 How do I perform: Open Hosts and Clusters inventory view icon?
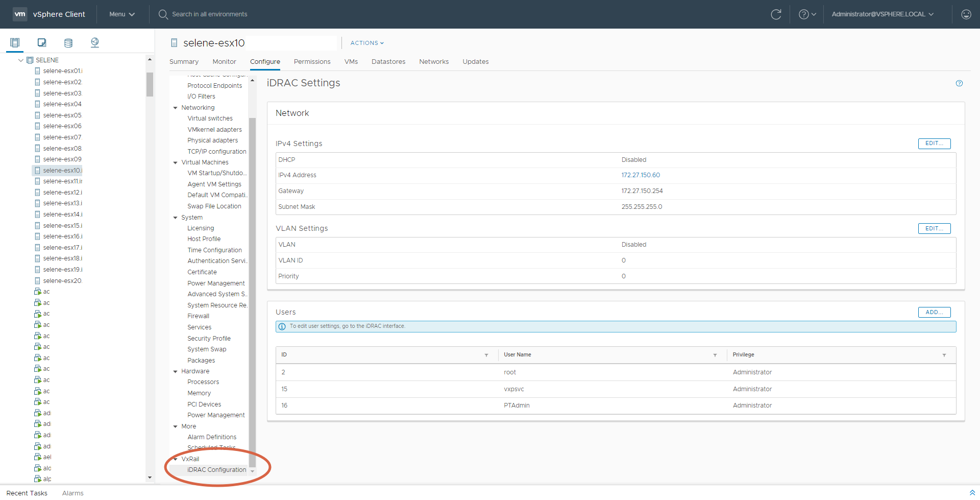[15, 43]
